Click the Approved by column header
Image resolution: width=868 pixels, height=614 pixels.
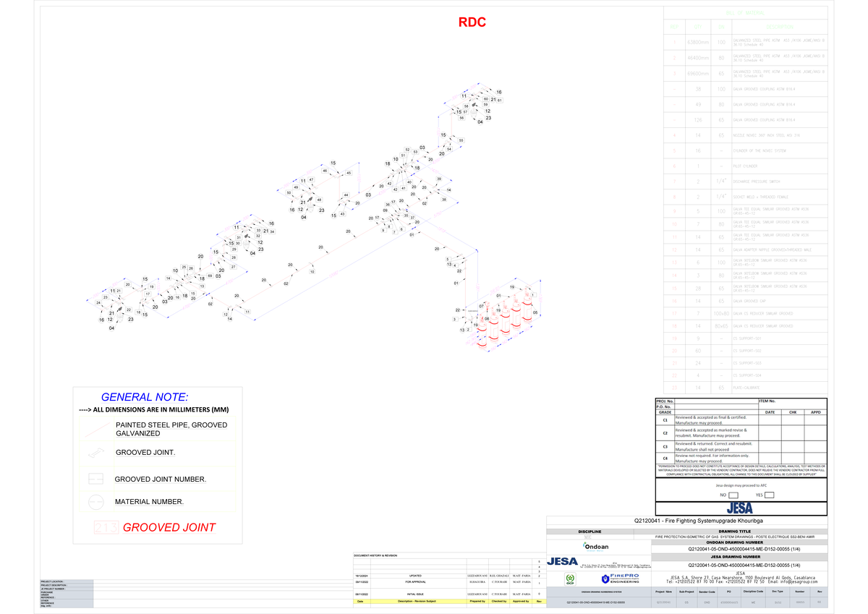tap(521, 601)
